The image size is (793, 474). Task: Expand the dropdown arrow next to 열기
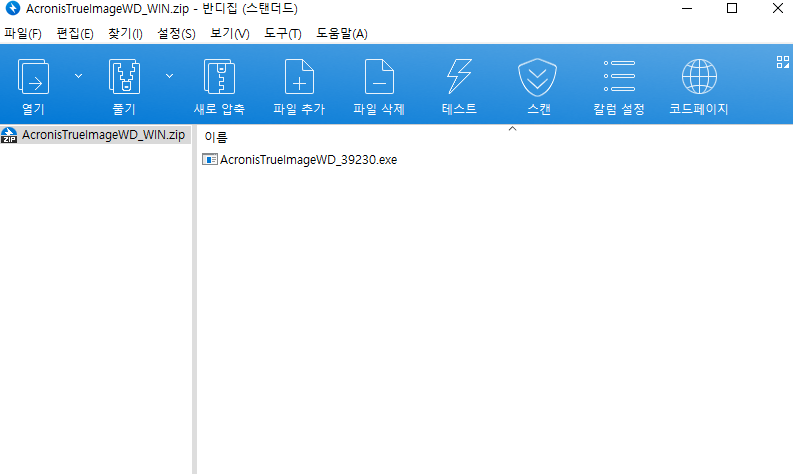click(78, 76)
